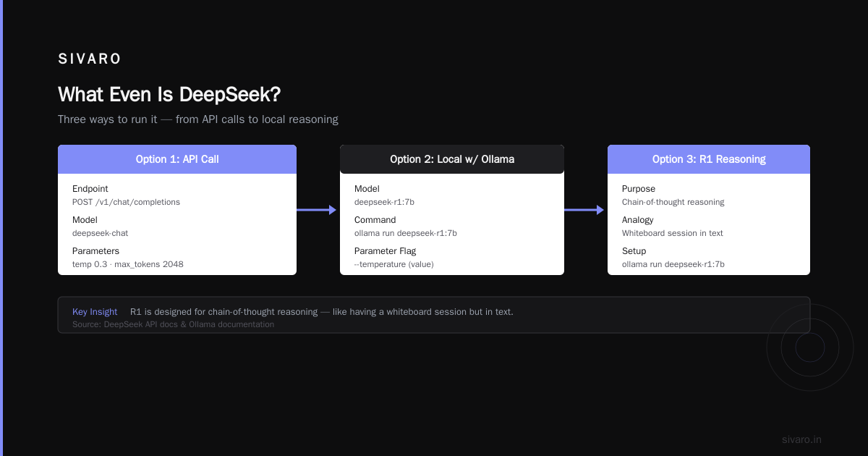This screenshot has width=868, height=456.
Task: Click the 'deepseek-chat' model value
Action: [100, 234]
